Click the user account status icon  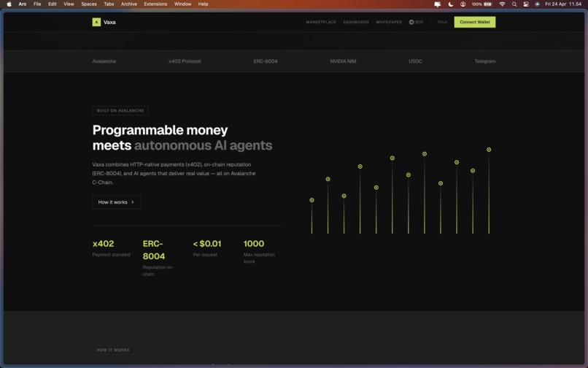point(463,4)
